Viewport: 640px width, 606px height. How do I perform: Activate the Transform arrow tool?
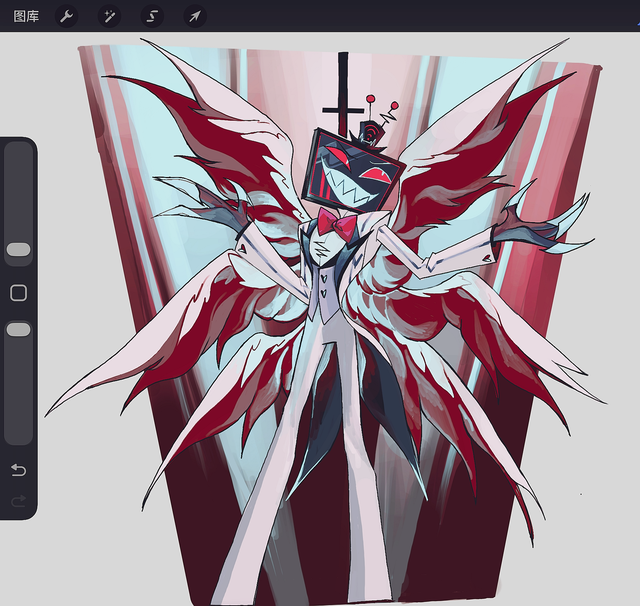coord(195,16)
